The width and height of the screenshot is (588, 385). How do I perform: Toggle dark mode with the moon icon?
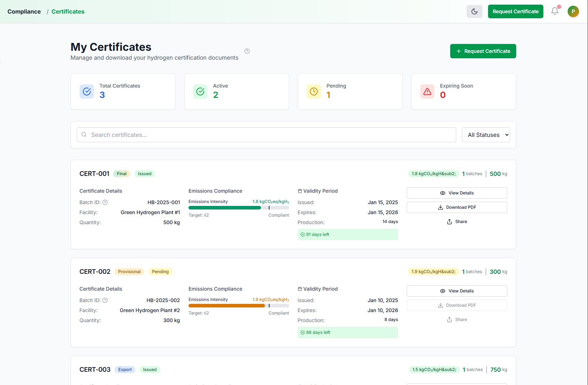click(474, 11)
